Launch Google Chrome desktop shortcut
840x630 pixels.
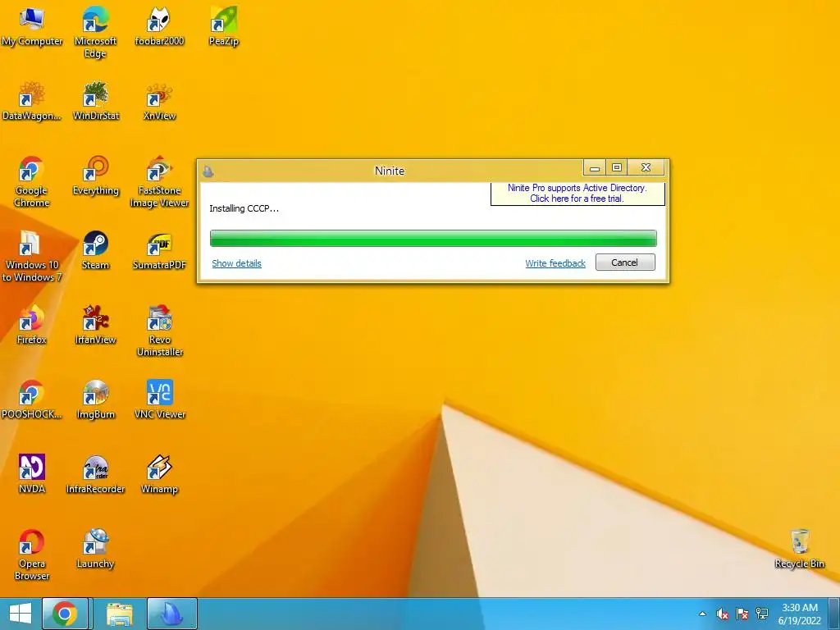32,181
